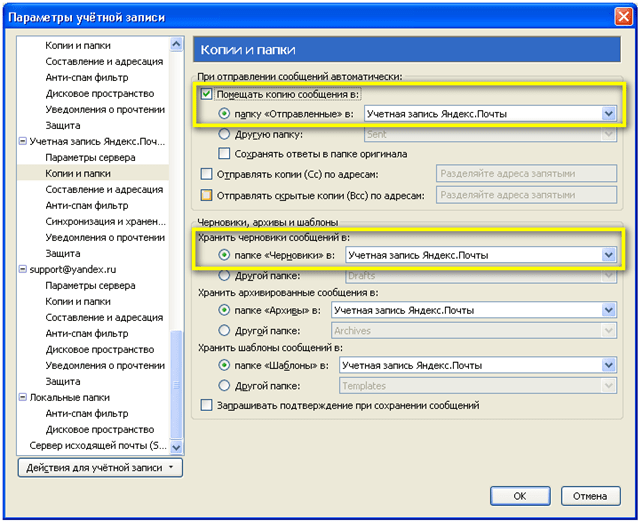Enable 'Сохранять ответы в папке оригинала'
This screenshot has width=643, height=528.
coord(224,153)
